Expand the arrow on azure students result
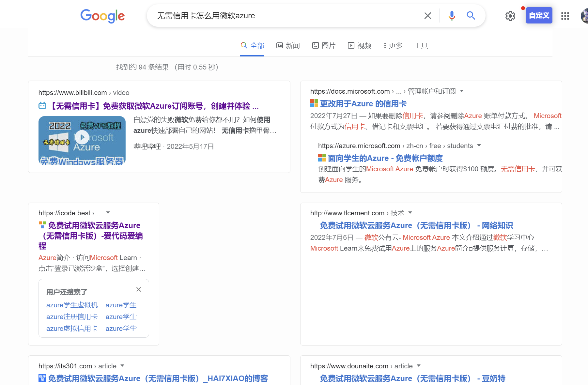588x385 pixels. [x=479, y=146]
